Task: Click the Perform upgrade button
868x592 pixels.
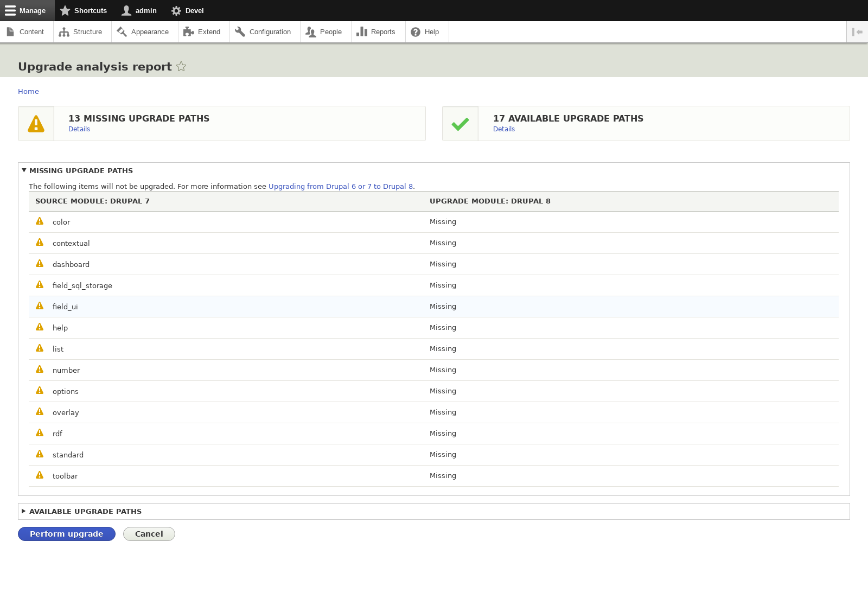Action: (x=67, y=534)
